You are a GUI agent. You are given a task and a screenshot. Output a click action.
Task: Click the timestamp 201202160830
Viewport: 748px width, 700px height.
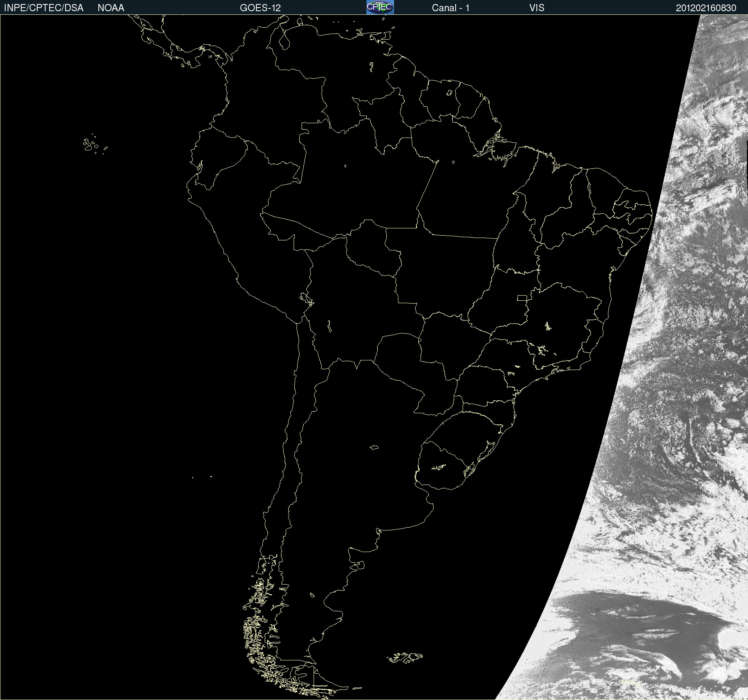pyautogui.click(x=706, y=8)
